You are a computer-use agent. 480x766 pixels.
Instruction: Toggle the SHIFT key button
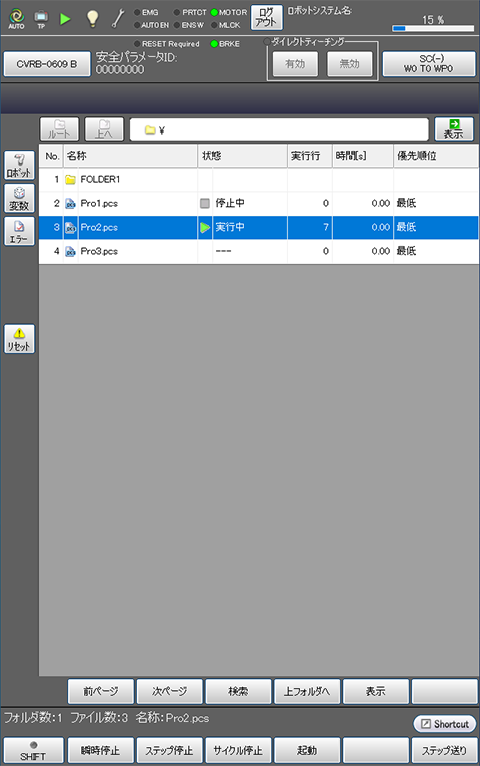coord(33,751)
